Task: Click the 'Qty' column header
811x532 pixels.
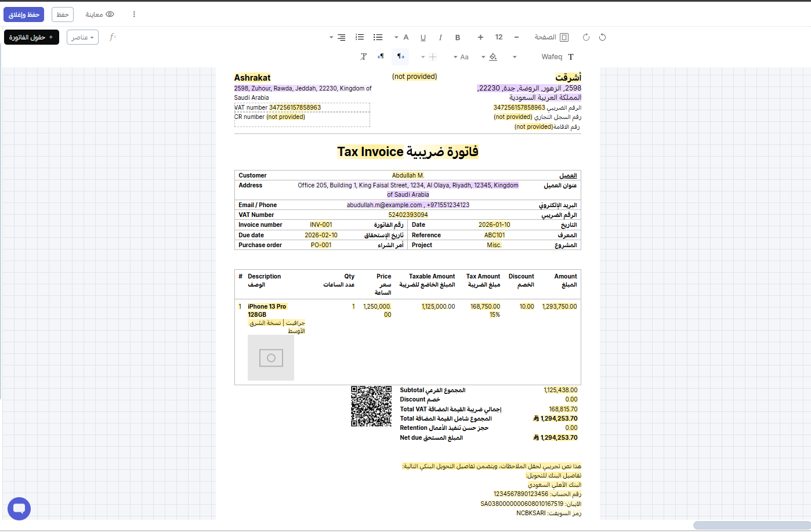Action: [349, 276]
